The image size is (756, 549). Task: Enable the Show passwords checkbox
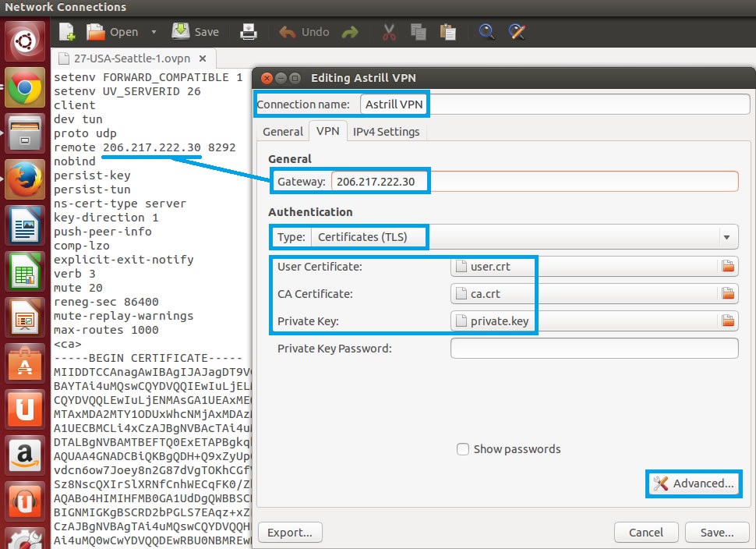coord(463,449)
